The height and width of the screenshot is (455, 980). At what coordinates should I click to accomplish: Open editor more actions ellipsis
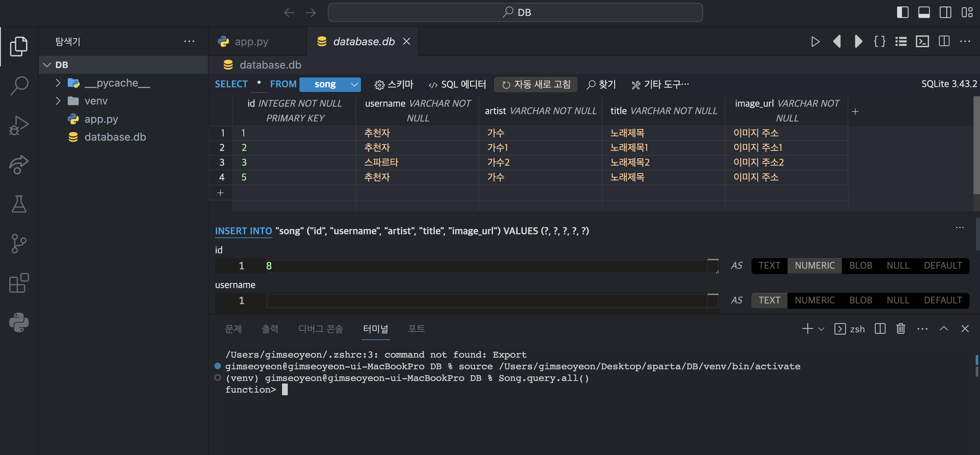(965, 42)
